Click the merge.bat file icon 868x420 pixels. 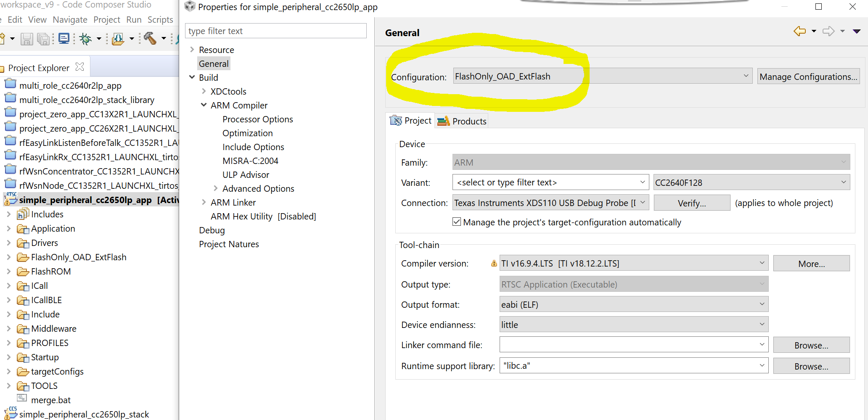click(x=22, y=398)
